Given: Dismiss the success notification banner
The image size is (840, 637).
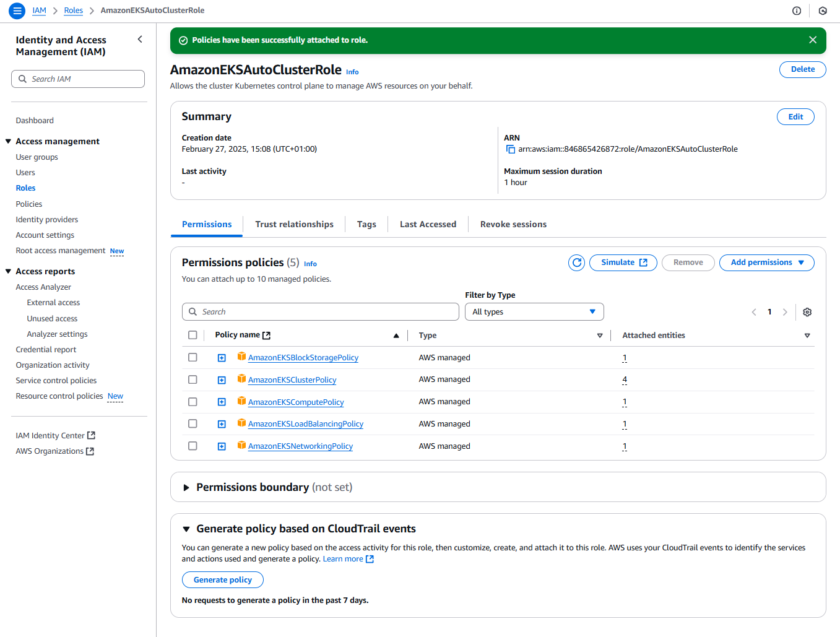Looking at the screenshot, I should (813, 40).
